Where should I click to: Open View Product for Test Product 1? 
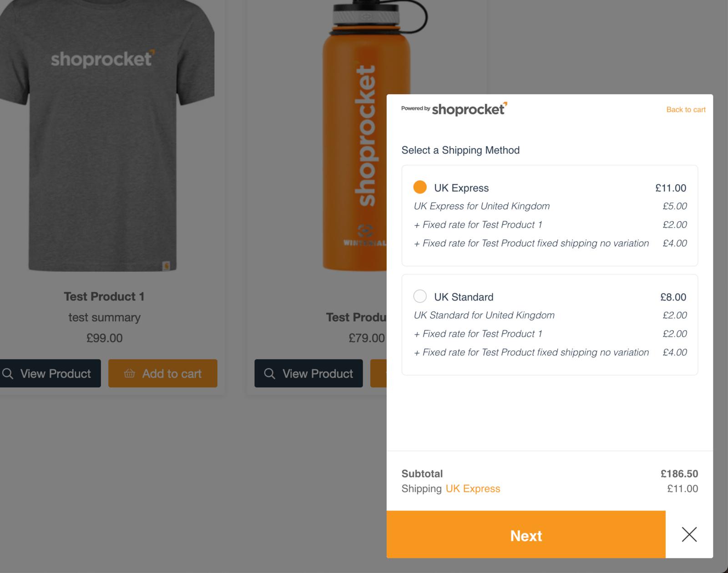click(x=50, y=373)
